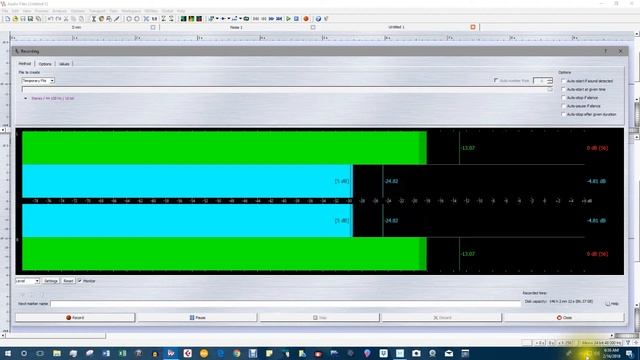
Task: Click the Open file toolbar icon
Action: (15, 19)
